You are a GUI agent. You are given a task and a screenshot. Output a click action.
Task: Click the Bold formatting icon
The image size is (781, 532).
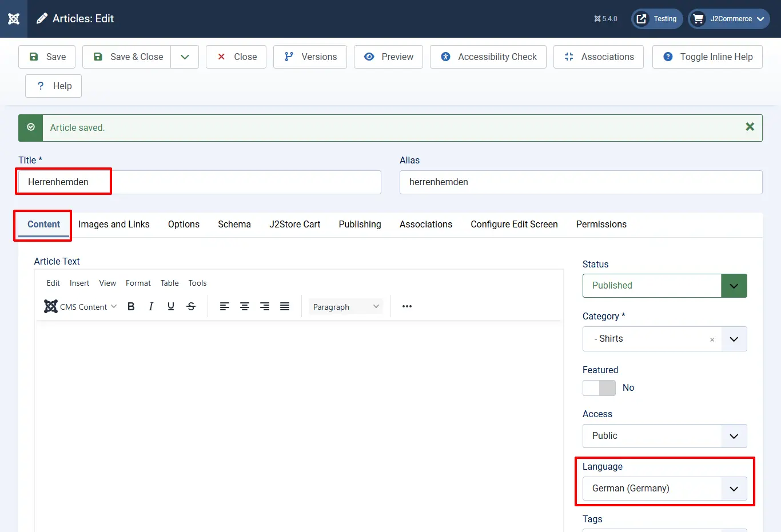[131, 306]
